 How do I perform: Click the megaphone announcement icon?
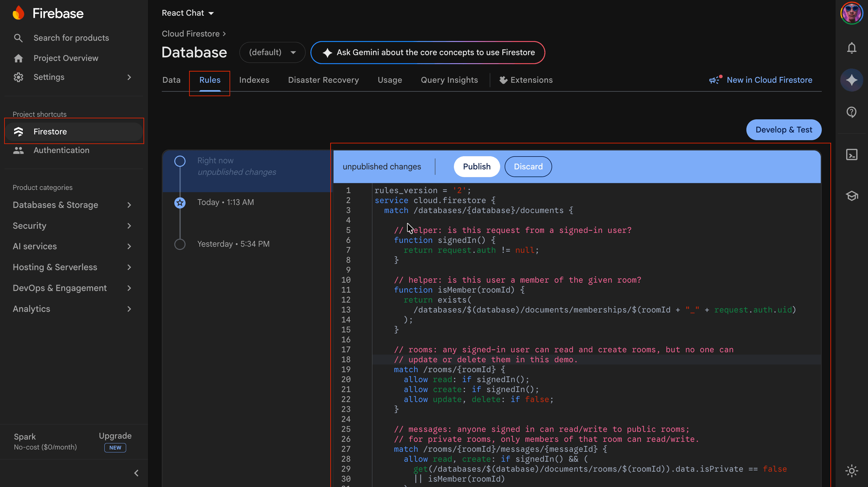715,80
